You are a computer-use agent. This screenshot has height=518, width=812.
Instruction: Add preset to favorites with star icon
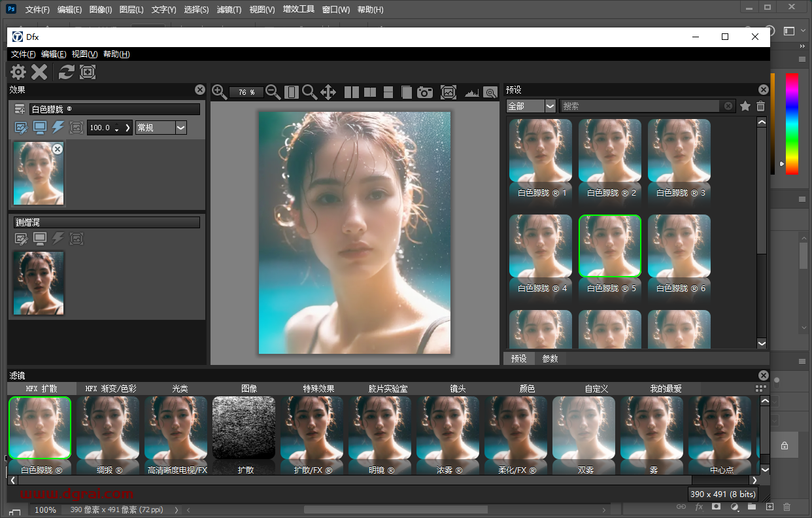745,106
